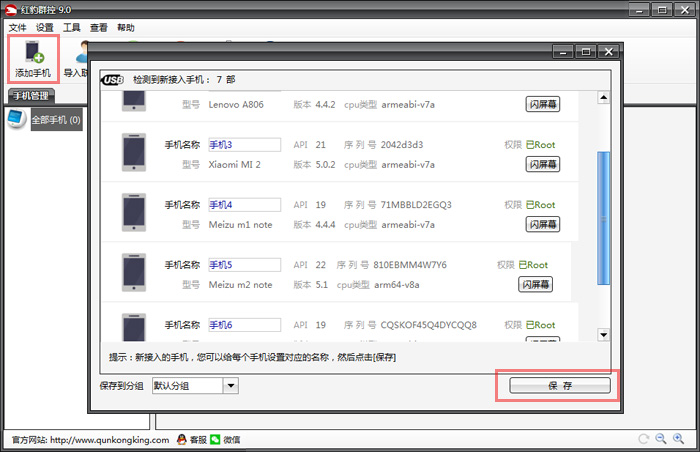The image size is (700, 452).
Task: Maximize the add-phone dialog window
Action: click(x=586, y=52)
